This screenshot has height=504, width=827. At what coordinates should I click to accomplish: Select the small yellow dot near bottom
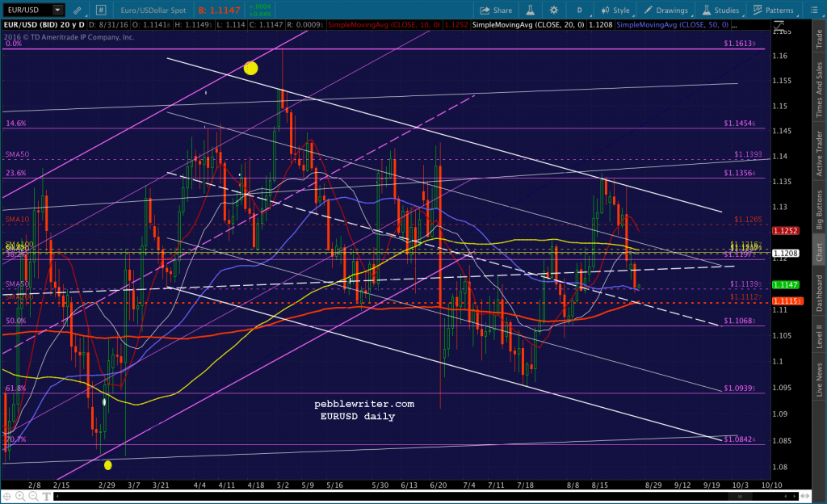(x=108, y=465)
